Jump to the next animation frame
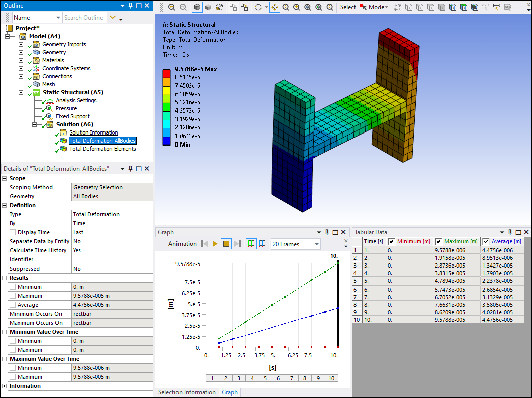Image resolution: width=532 pixels, height=398 pixels. pyautogui.click(x=237, y=244)
